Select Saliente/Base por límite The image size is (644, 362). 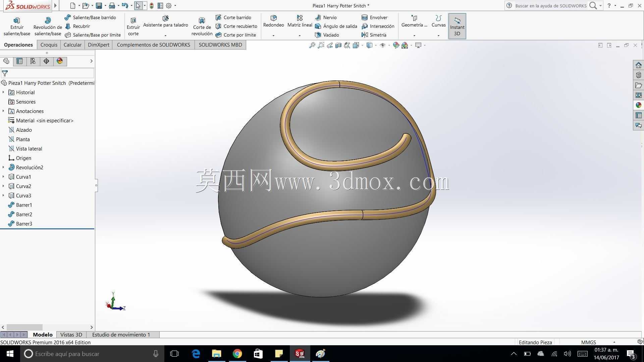tap(93, 35)
